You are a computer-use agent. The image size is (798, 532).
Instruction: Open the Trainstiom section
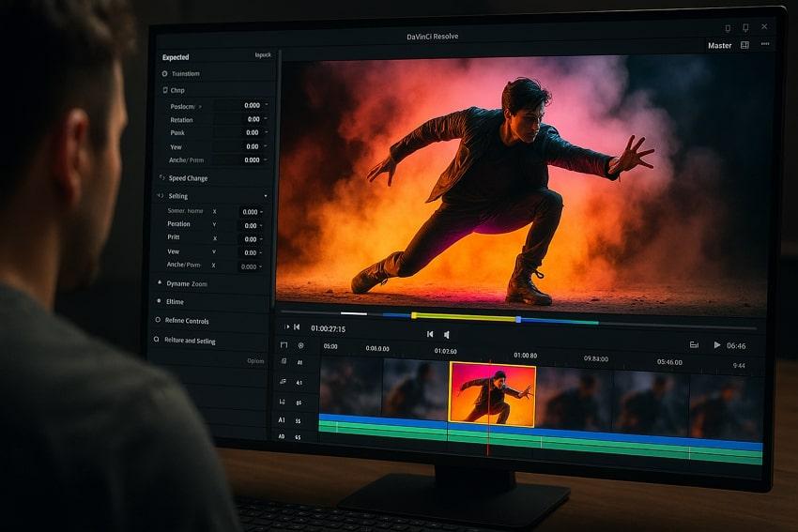coord(185,74)
